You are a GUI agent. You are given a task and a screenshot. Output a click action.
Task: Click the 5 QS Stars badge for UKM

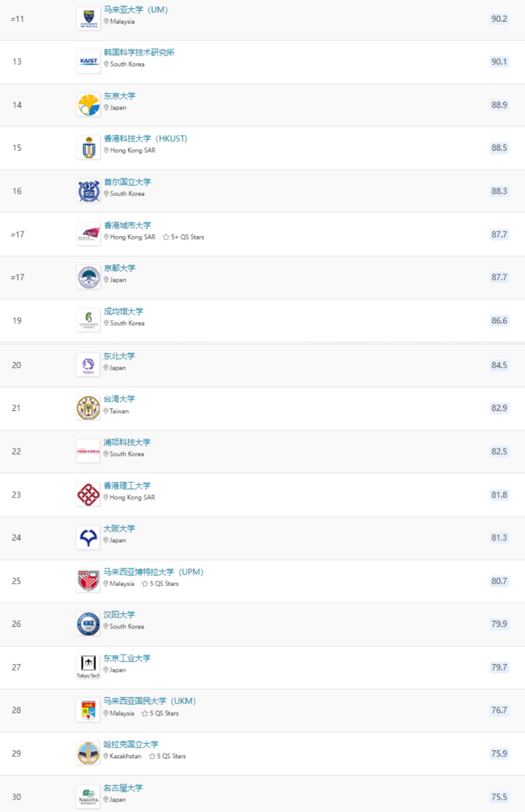(160, 713)
